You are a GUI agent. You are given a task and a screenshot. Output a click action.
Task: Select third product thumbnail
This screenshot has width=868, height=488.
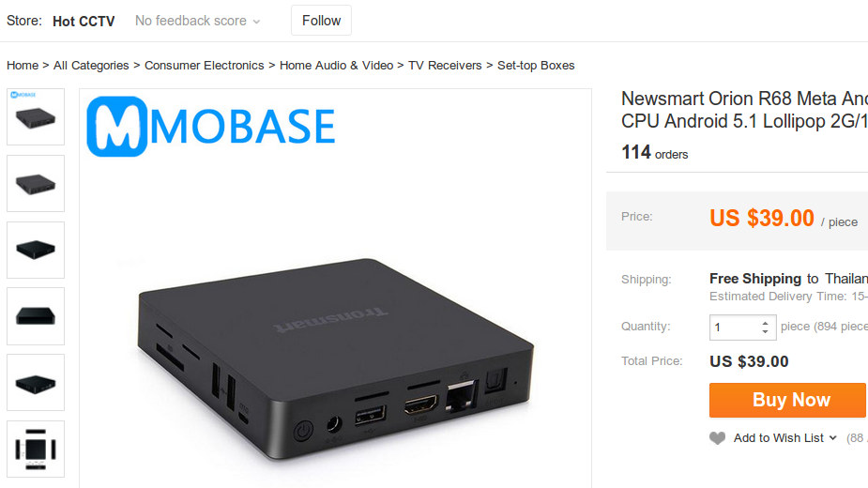pos(36,250)
